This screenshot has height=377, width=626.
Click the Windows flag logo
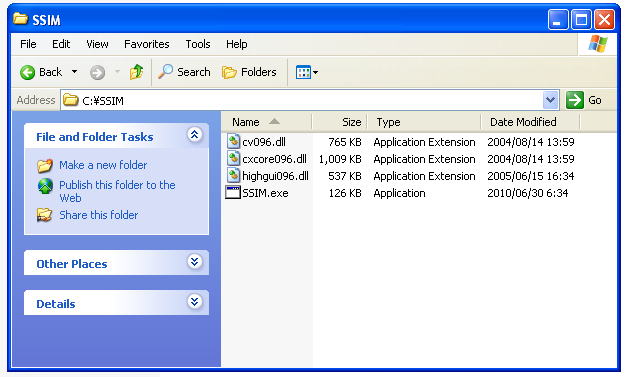tap(598, 44)
